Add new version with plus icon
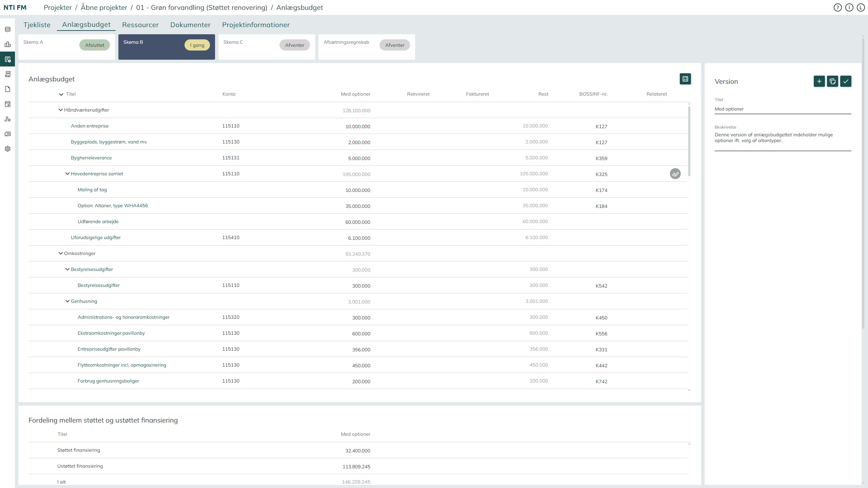This screenshot has height=488, width=868. point(819,81)
